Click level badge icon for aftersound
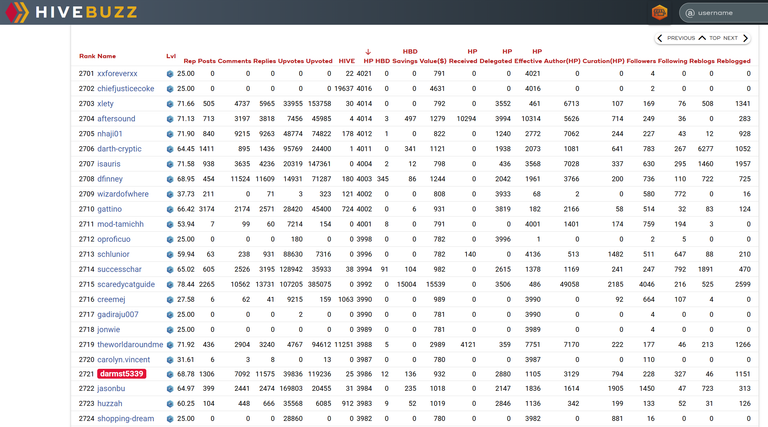 pos(170,119)
